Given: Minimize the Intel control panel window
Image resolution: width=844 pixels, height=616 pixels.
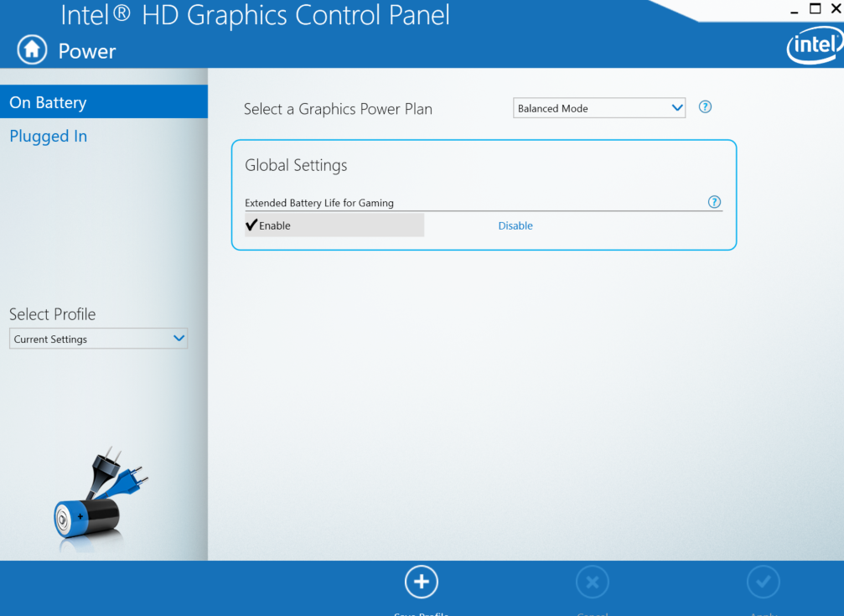Looking at the screenshot, I should [x=795, y=10].
